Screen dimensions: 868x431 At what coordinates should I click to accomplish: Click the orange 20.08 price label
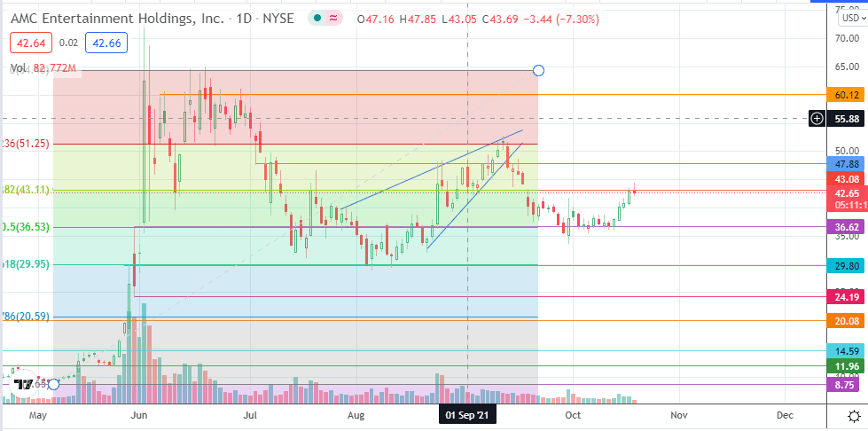pos(847,321)
